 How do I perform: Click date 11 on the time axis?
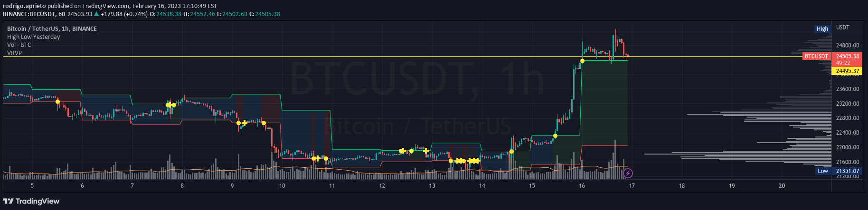pos(332,186)
